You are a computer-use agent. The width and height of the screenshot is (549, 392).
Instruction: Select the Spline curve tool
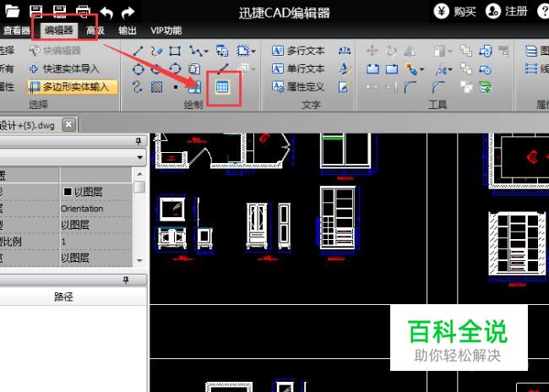(137, 87)
